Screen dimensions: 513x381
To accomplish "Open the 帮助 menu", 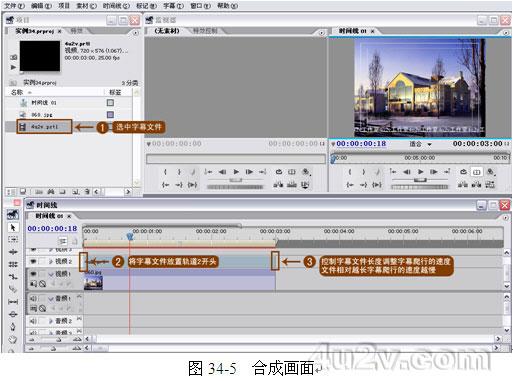I will tap(227, 6).
